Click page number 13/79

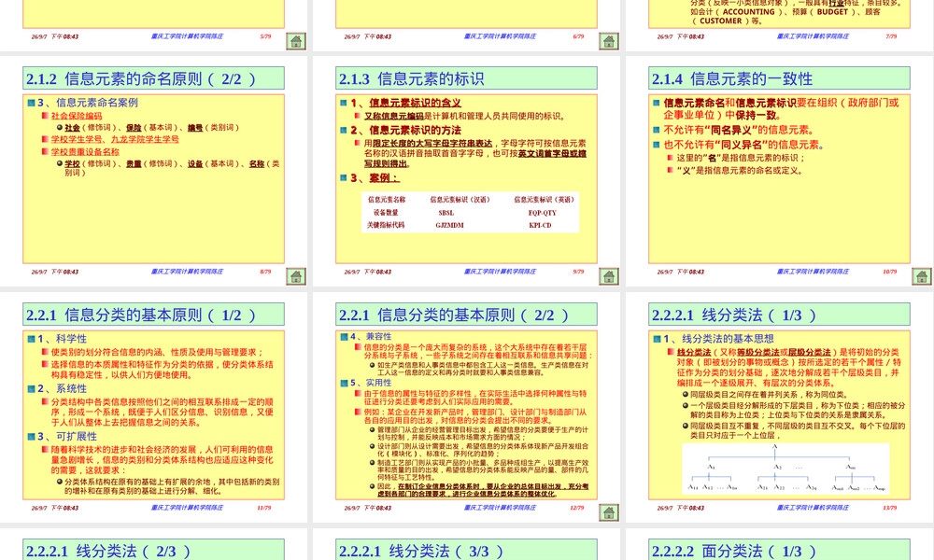click(890, 508)
